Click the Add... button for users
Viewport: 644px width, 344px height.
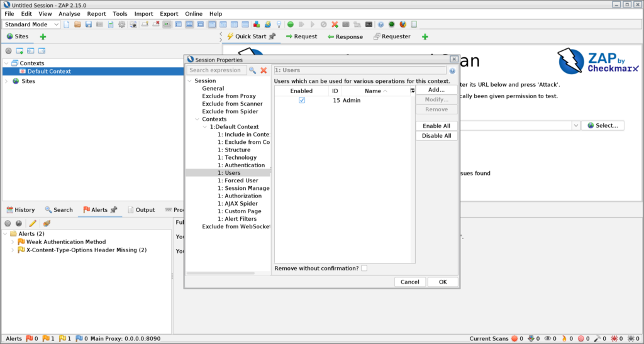[436, 89]
